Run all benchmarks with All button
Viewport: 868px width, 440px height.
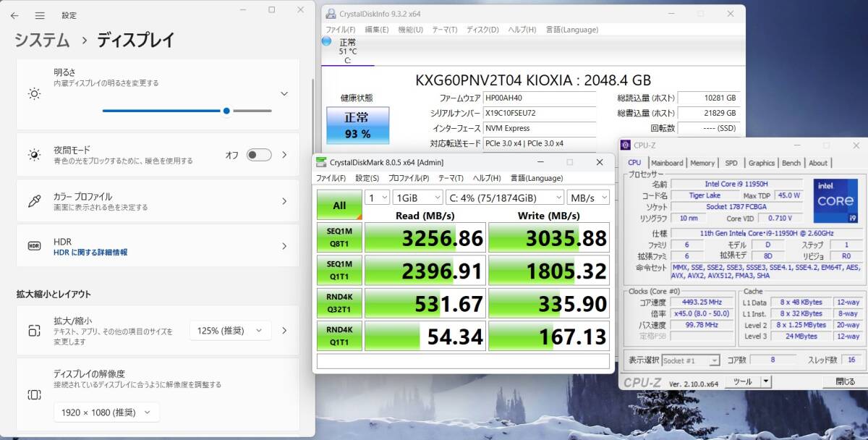(339, 205)
